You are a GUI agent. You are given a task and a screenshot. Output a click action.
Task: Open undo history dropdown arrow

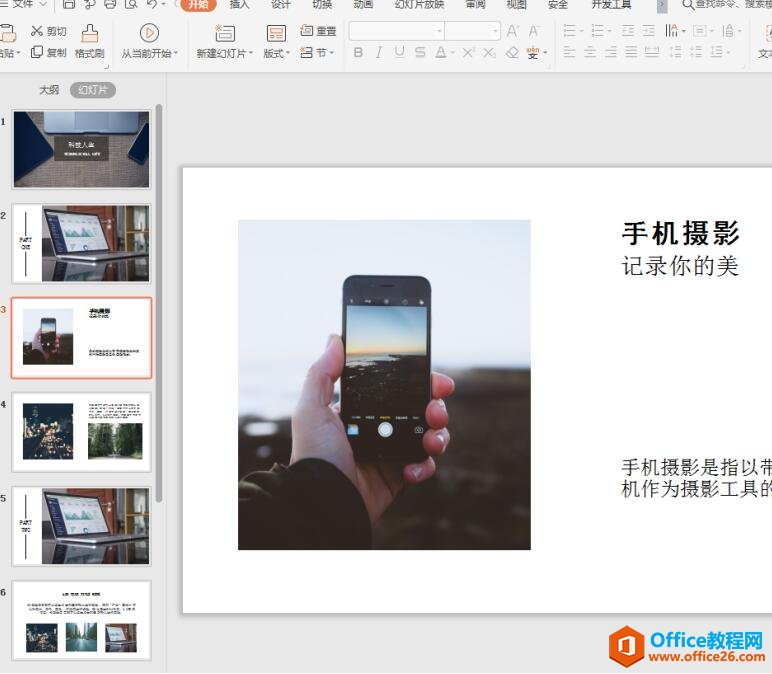163,4
